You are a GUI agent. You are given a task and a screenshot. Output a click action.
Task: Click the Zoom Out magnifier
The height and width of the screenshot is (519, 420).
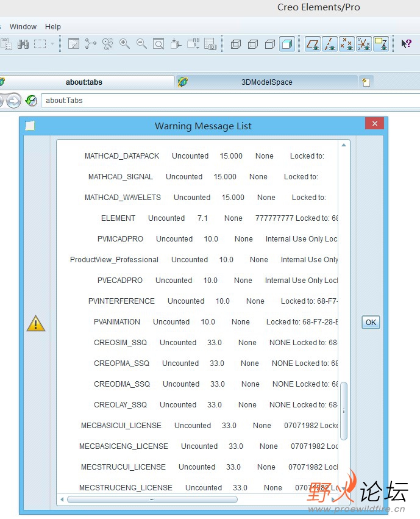point(141,44)
